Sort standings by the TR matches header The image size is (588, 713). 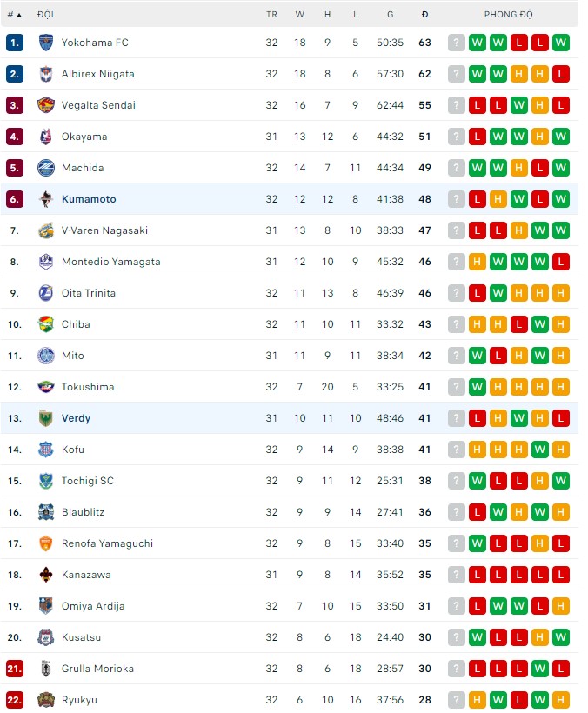tap(271, 15)
